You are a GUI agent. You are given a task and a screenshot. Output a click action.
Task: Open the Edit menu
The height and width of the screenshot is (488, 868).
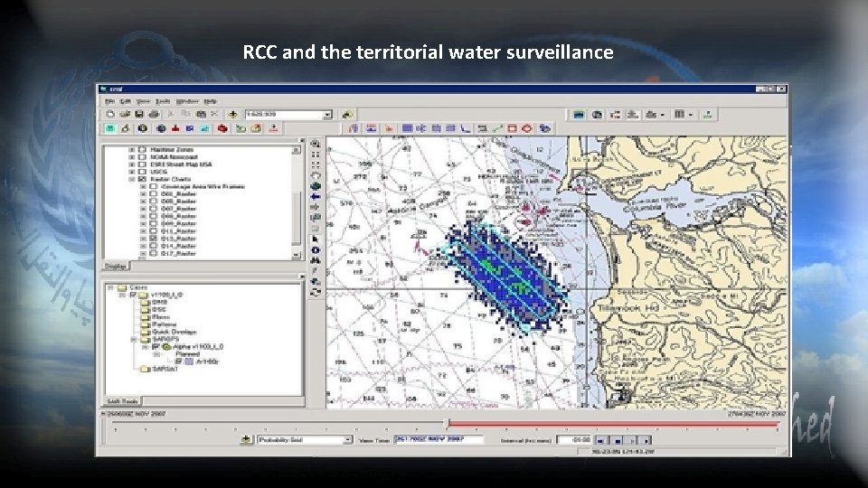(126, 102)
